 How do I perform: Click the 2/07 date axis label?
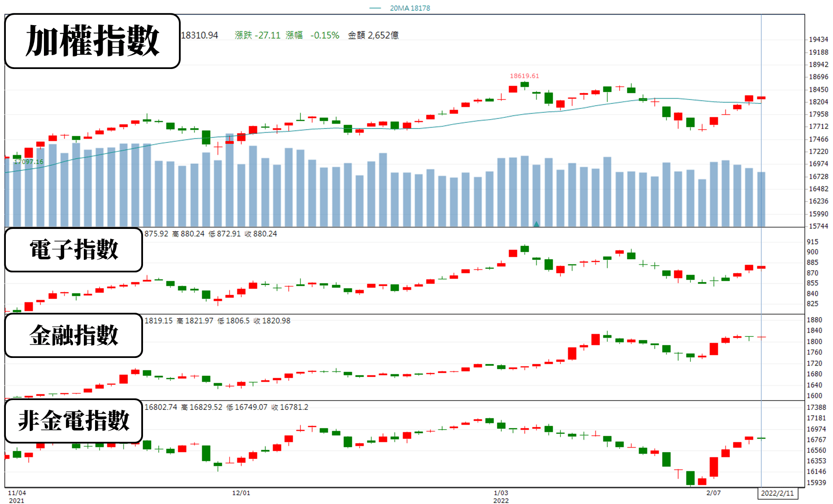pos(714,493)
